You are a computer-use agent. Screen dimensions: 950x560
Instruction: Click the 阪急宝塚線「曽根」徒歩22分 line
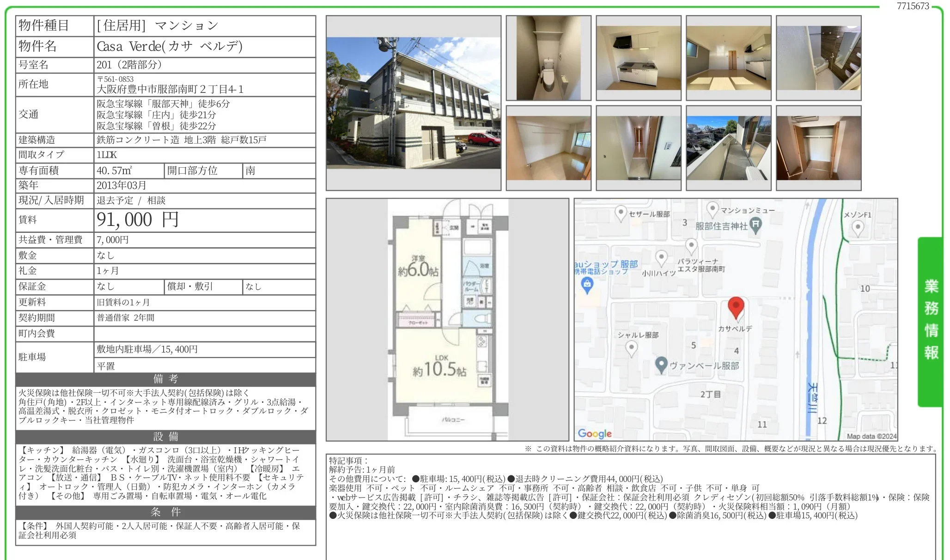156,126
